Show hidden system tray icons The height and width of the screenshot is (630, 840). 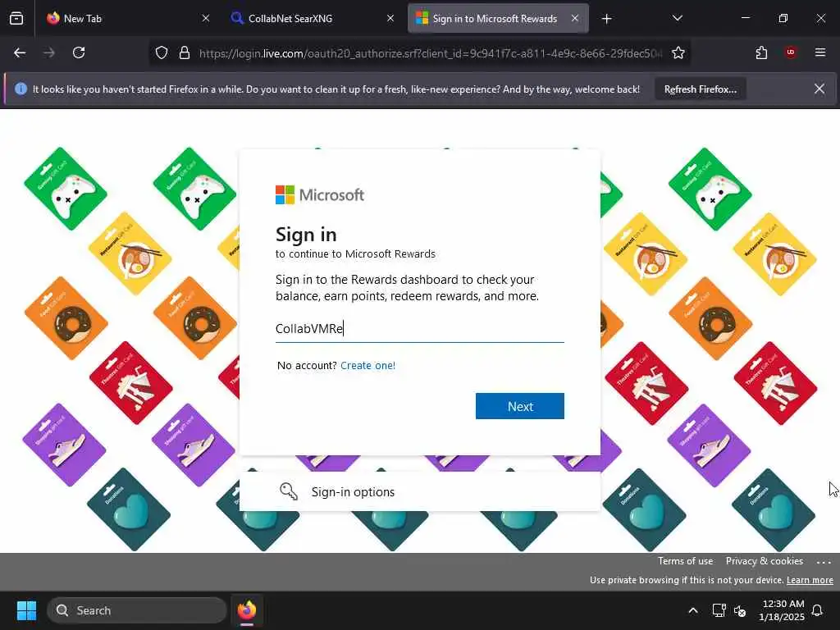692,610
